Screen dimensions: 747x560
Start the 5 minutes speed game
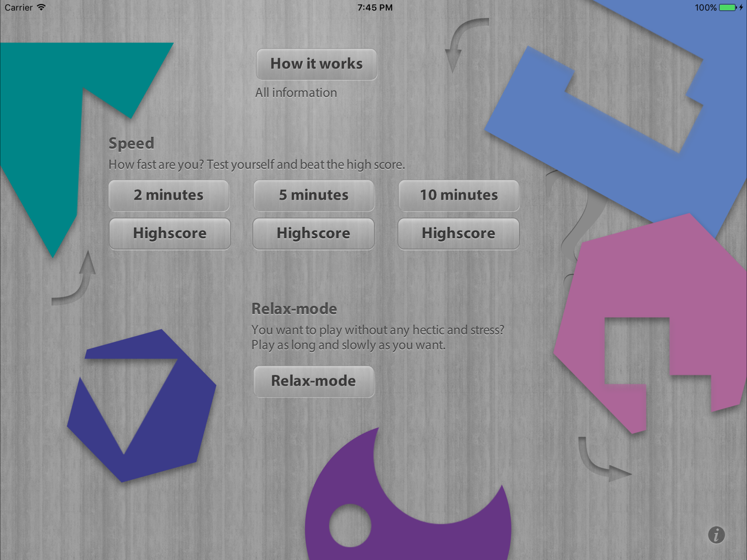314,196
